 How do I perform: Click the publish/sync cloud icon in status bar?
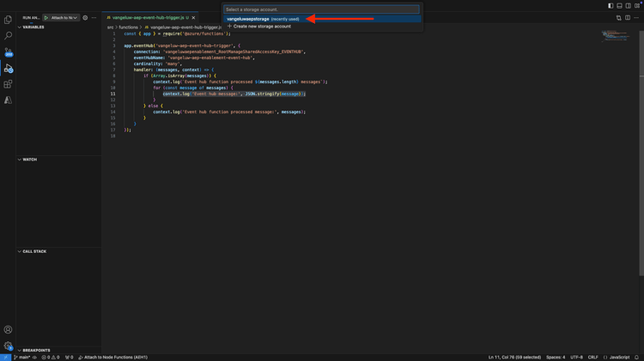point(35,358)
